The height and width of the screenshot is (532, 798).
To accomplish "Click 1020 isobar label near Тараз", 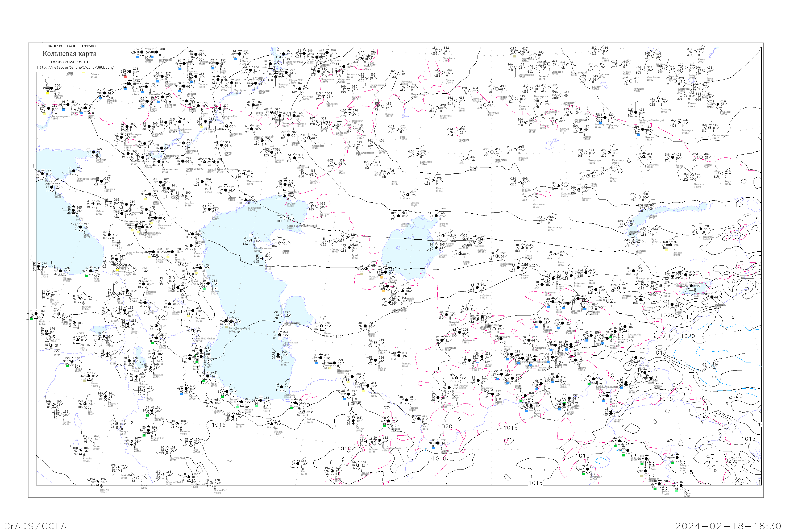I will [x=610, y=301].
